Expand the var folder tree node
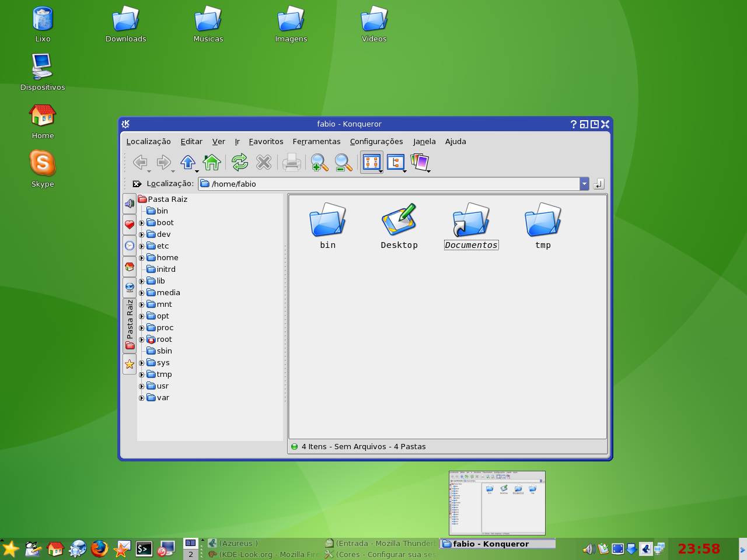The width and height of the screenshot is (747, 560). point(141,398)
